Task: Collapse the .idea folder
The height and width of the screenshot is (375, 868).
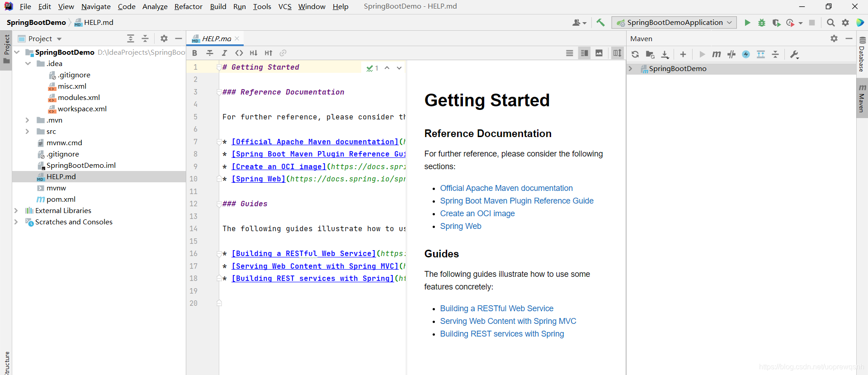Action: [x=28, y=63]
